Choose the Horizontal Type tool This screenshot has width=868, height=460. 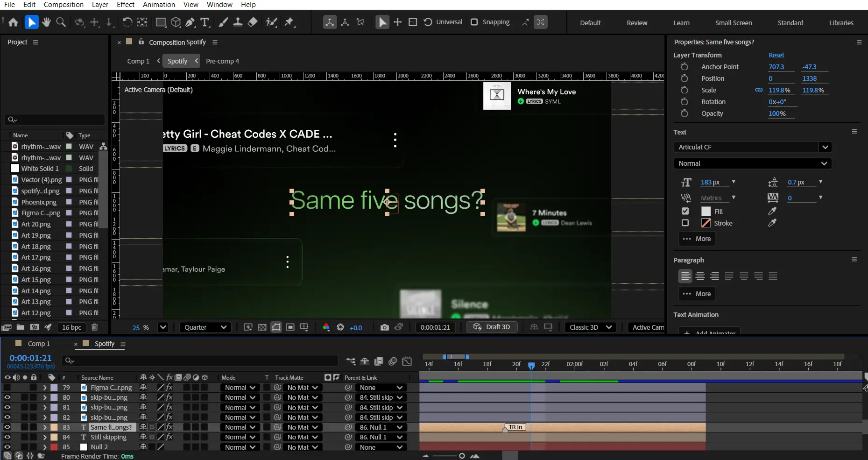coord(205,22)
